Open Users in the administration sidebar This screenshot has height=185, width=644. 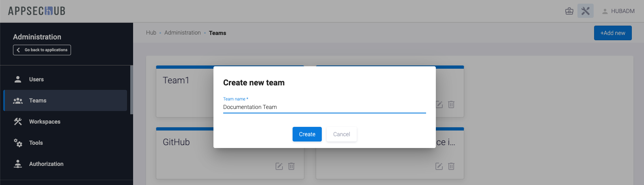(x=36, y=79)
